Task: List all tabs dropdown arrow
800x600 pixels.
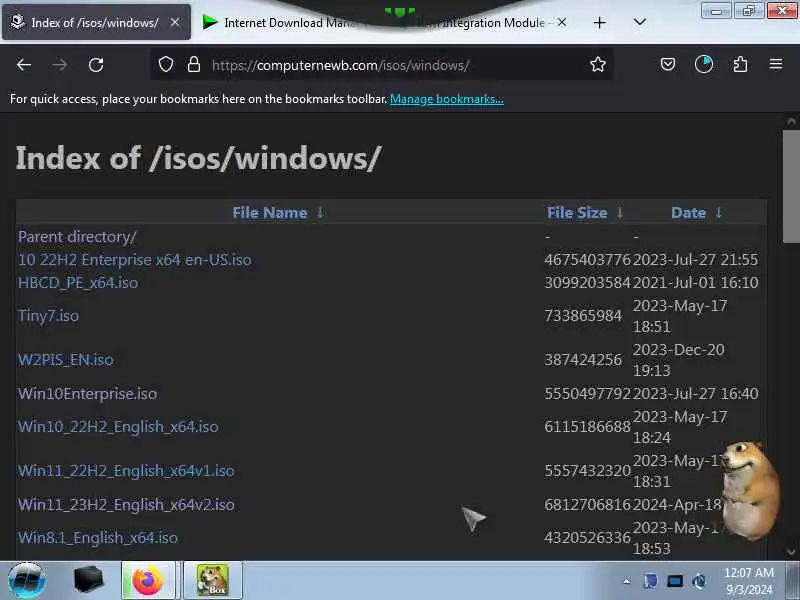Action: click(639, 22)
